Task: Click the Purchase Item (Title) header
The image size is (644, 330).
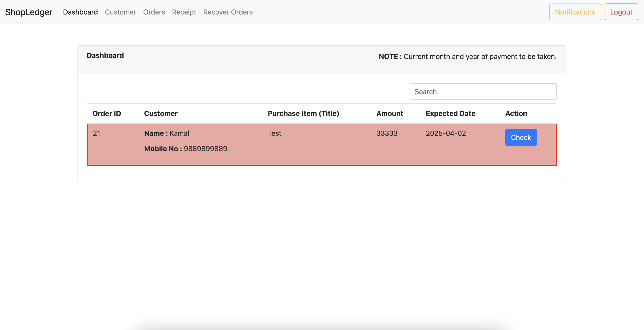Action: 303,114
